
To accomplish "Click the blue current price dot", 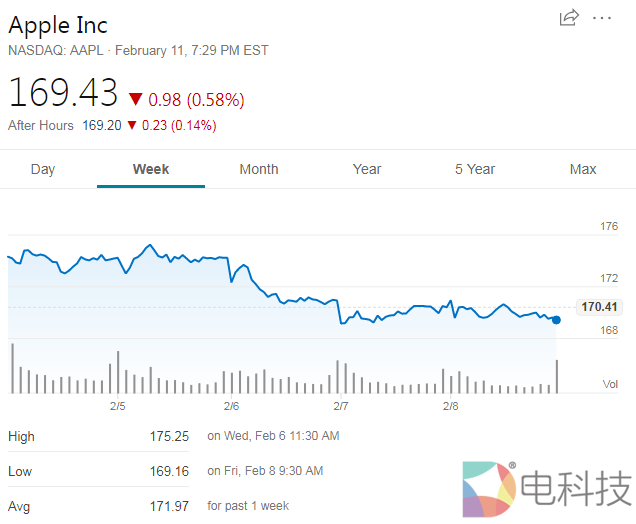I will pyautogui.click(x=556, y=320).
